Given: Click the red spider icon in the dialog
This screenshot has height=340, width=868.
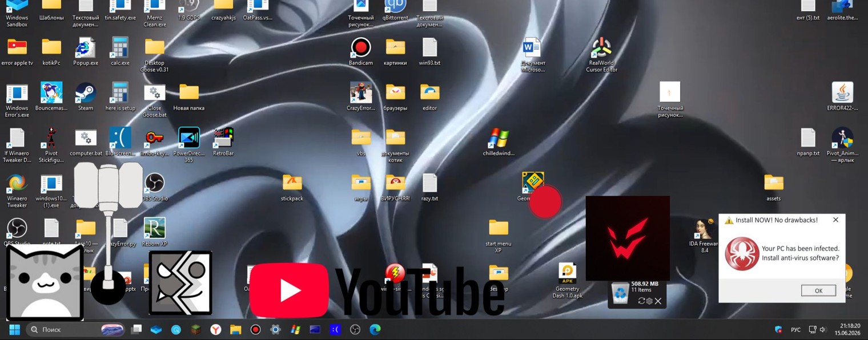Looking at the screenshot, I should coord(742,253).
